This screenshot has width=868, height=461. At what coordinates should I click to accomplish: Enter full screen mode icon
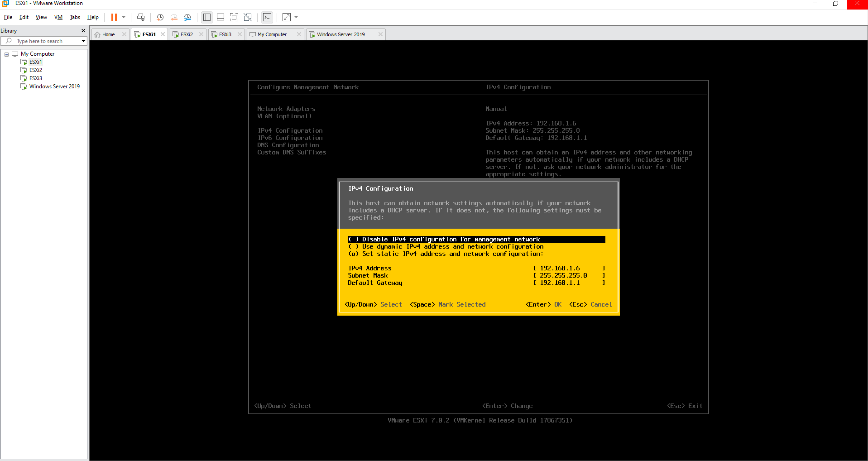234,17
